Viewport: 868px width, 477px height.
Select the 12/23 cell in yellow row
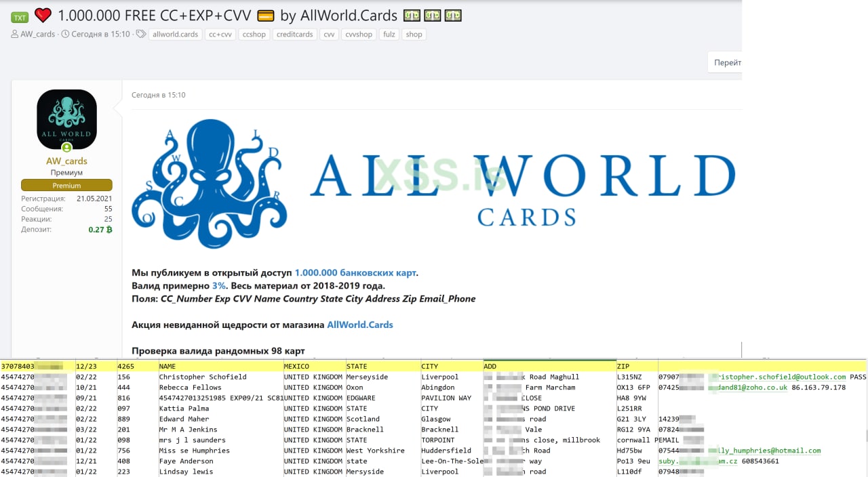pos(95,366)
